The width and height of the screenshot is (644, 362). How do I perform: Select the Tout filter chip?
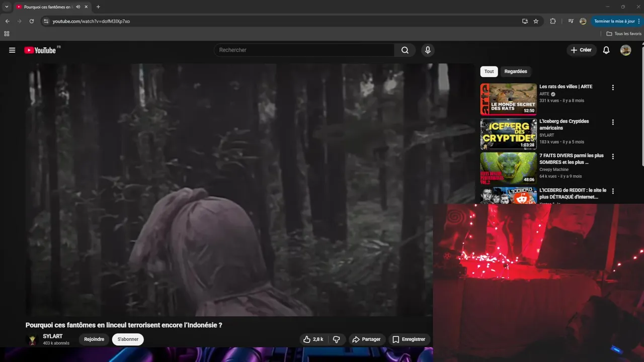489,71
